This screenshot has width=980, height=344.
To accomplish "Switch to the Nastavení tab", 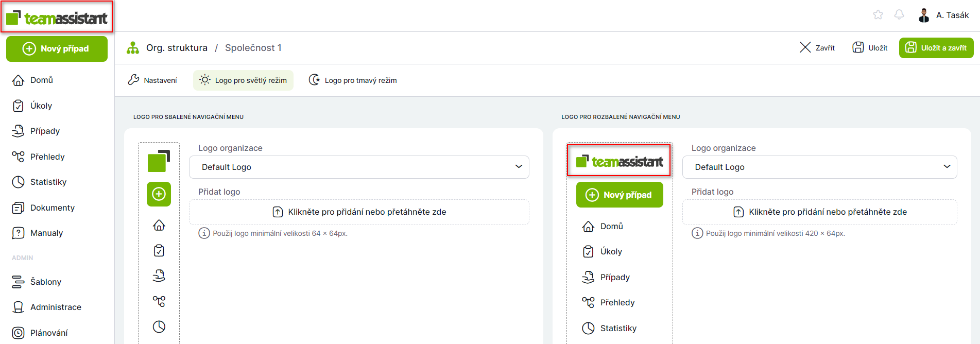I will (x=152, y=80).
